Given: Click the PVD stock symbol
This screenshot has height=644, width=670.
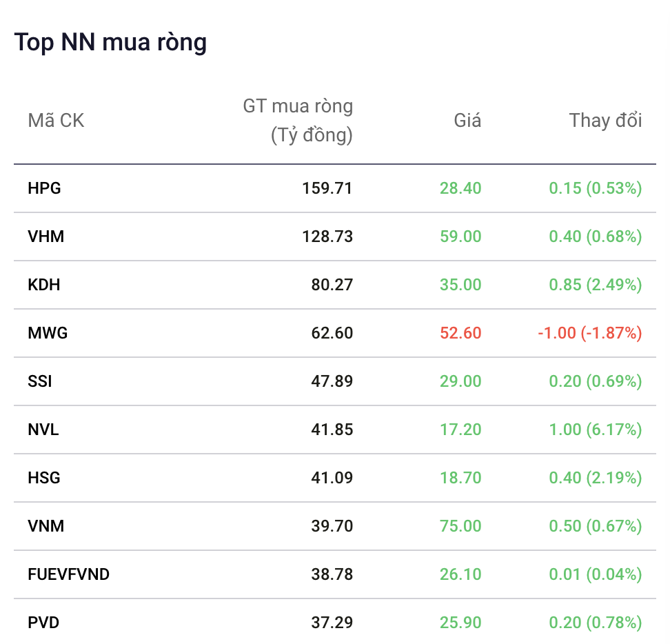Looking at the screenshot, I should (43, 623).
